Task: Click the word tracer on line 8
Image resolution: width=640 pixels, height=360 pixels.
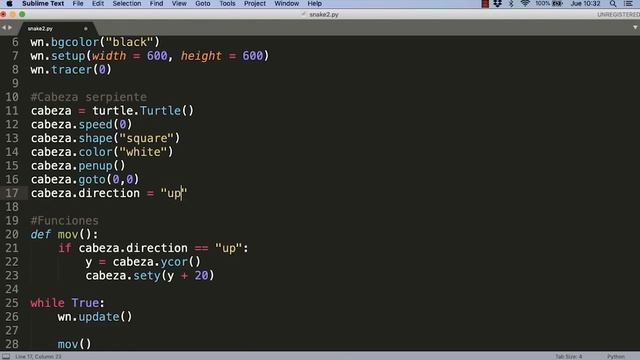Action: coord(71,70)
